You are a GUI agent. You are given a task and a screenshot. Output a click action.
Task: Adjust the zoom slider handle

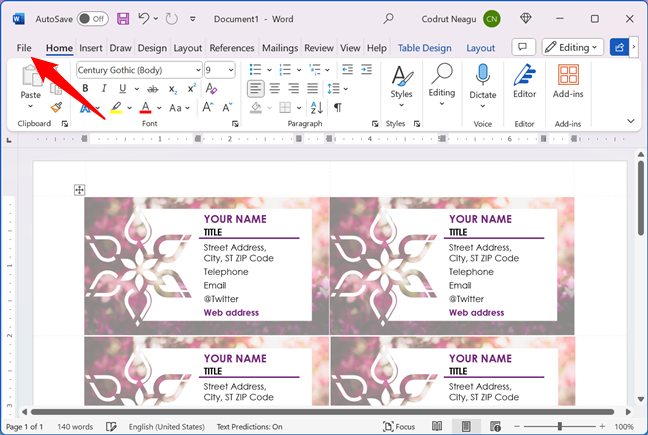pyautogui.click(x=559, y=426)
